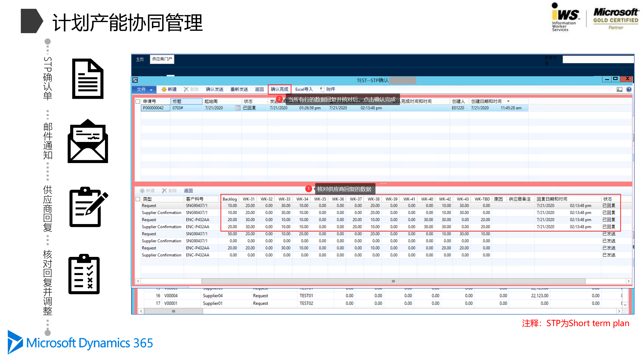Click the sort arrow after 创建日期和时间 header
The image size is (644, 361).
click(x=508, y=101)
